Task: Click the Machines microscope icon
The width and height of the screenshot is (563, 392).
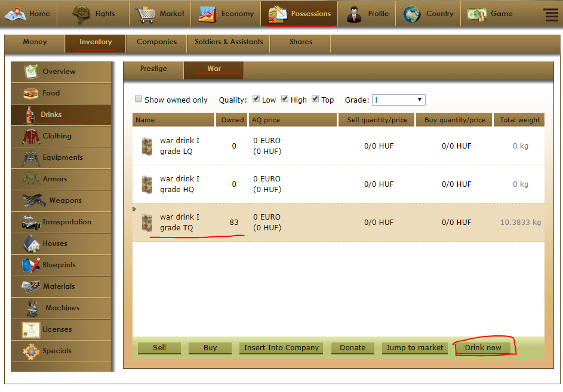Action: [33, 308]
